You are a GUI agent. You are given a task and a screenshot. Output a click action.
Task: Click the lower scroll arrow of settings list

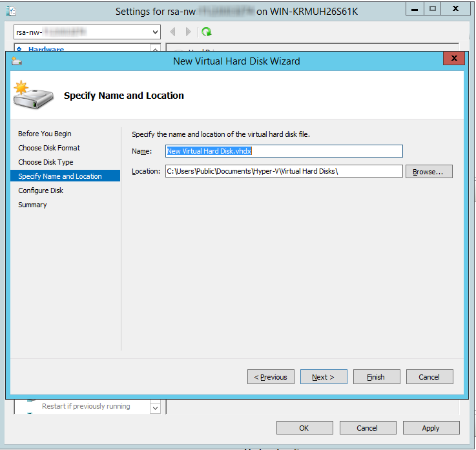pyautogui.click(x=155, y=408)
